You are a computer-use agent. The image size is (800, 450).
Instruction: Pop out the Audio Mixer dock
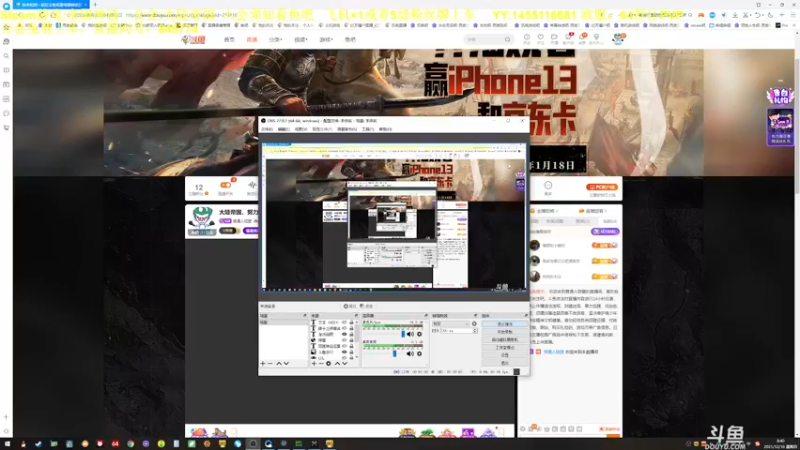click(426, 316)
